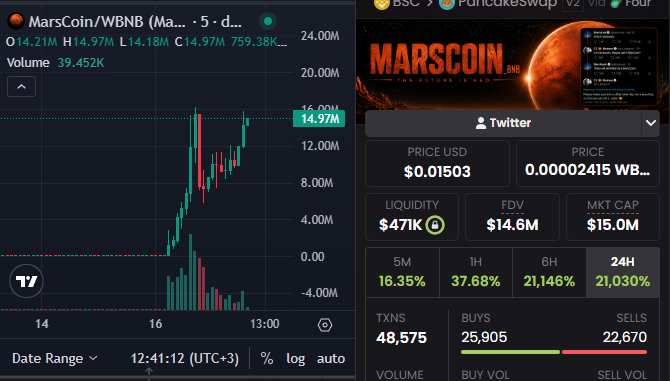Click the green market status dot

[x=268, y=21]
